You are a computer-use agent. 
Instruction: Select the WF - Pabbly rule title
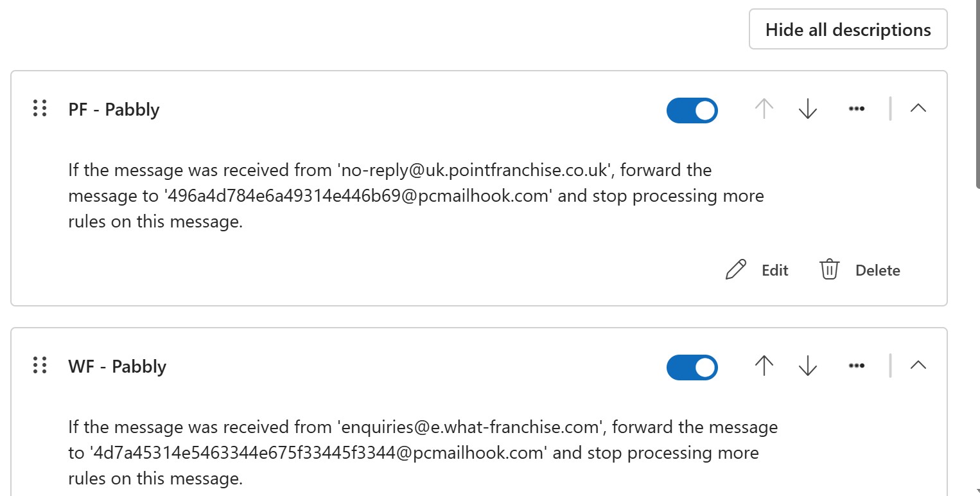point(117,367)
